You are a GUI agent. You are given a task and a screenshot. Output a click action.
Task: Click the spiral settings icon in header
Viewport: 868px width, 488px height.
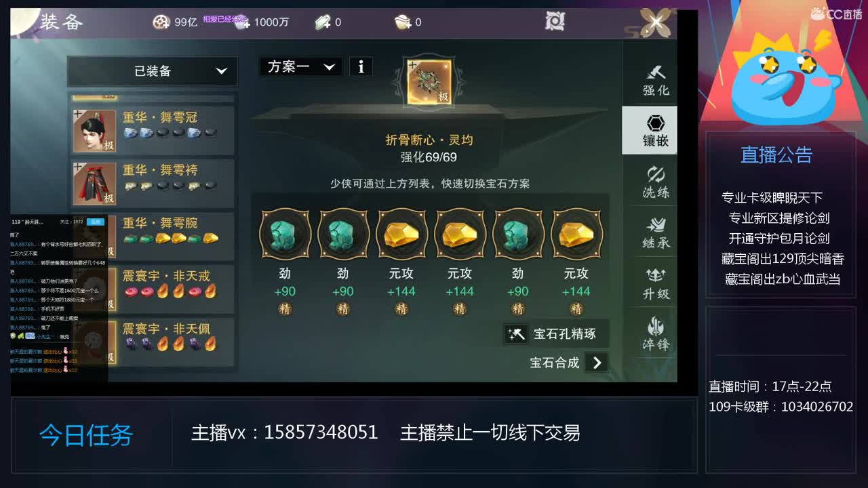tap(555, 22)
